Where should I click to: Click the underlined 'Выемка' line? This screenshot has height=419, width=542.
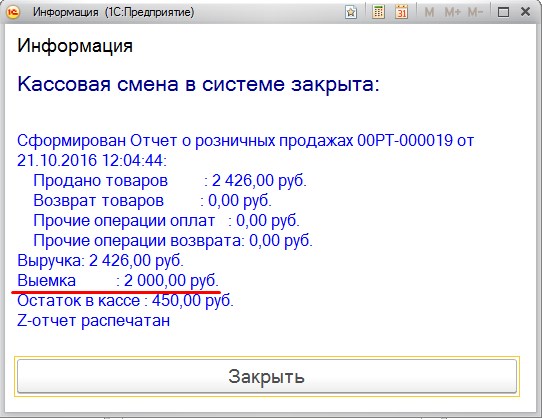[x=118, y=281]
